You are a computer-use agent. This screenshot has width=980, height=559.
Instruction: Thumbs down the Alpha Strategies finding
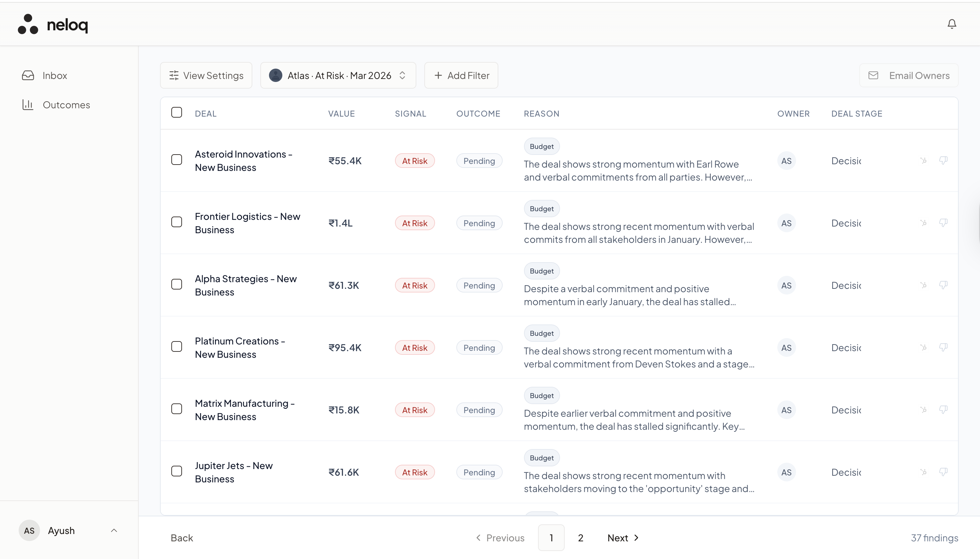point(943,285)
